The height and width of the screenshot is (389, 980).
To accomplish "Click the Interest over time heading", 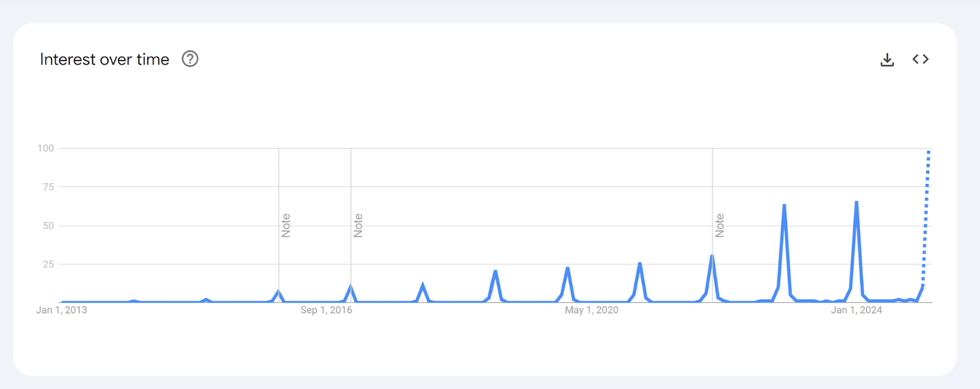I will (x=105, y=59).
